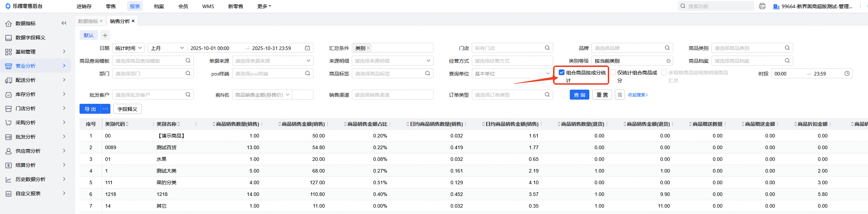Click the 导出 button
Viewport: 868px width, 214px height.
coord(90,109)
